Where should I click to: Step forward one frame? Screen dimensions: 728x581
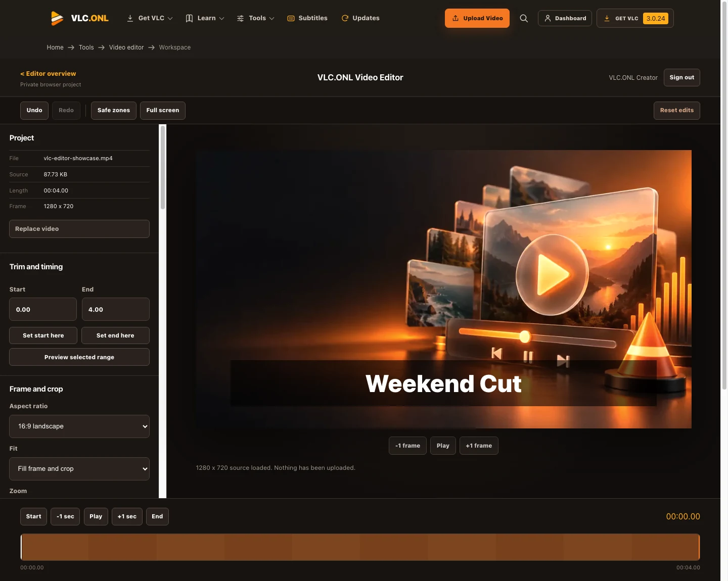pos(479,446)
